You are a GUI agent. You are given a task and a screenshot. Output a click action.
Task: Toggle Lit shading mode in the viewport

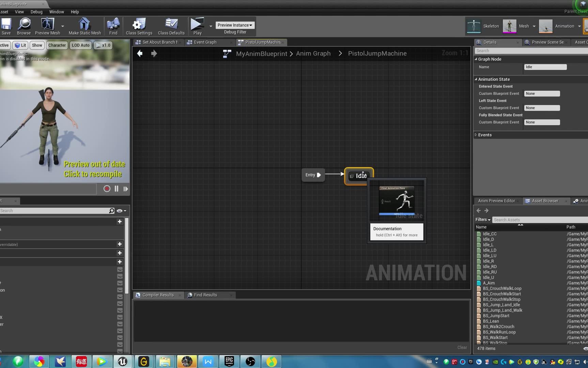[20, 45]
